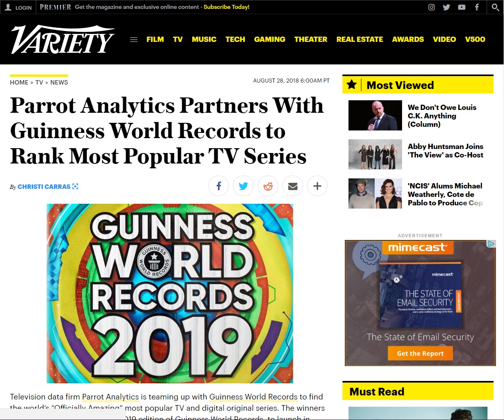Open Variety's Twitter profile
The height and width of the screenshot is (420, 504).
[446, 7]
